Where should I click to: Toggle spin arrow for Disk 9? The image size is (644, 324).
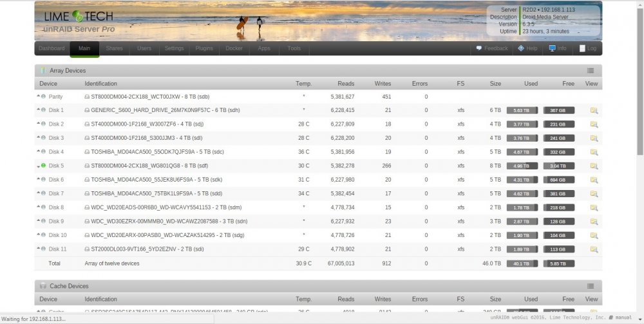[x=38, y=220]
